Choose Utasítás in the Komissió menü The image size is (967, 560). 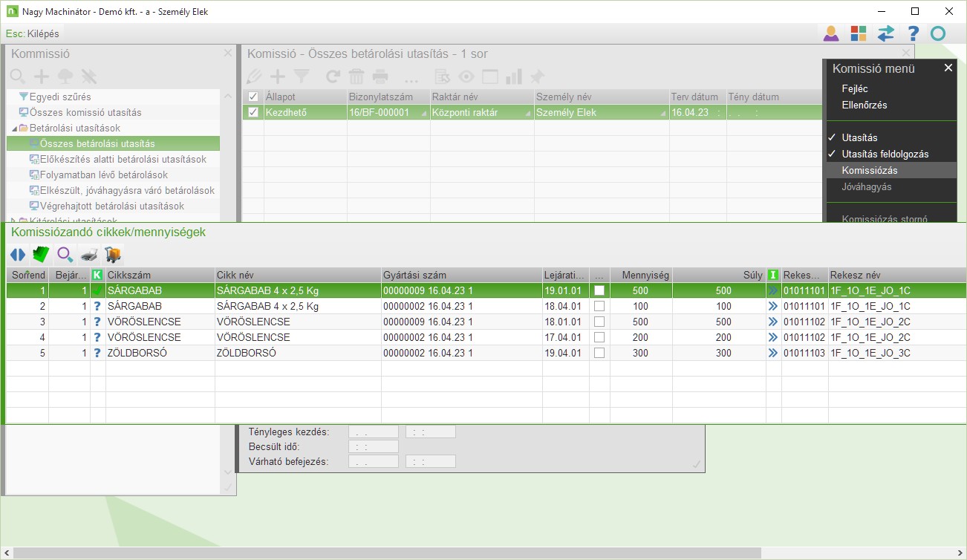860,137
